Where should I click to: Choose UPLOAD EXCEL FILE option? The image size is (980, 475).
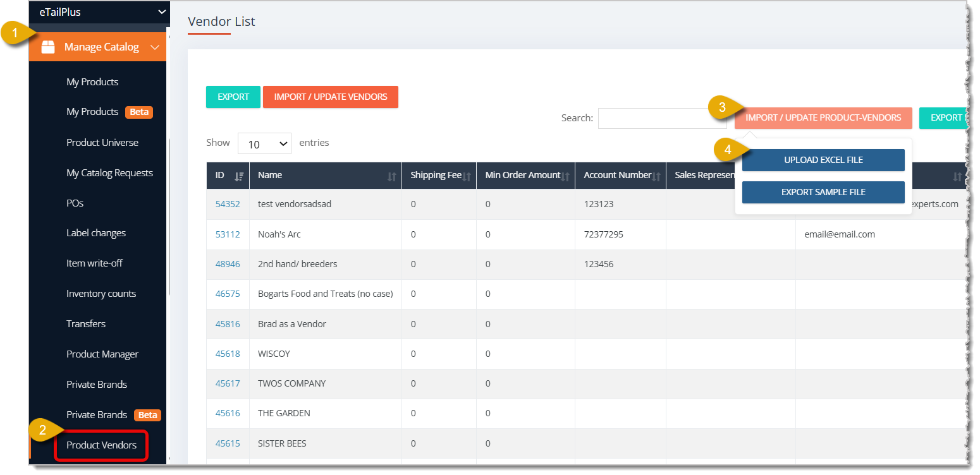pos(823,160)
